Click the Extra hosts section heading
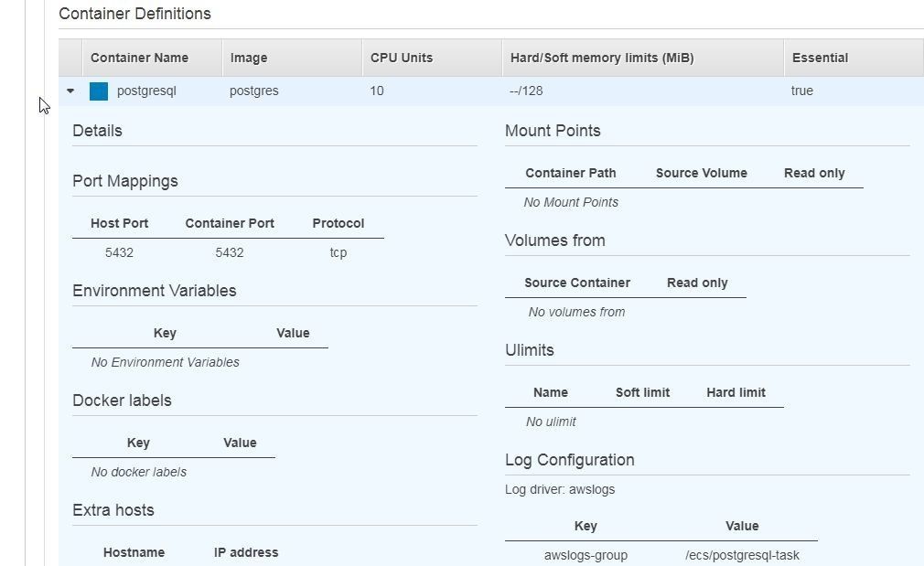The height and width of the screenshot is (566, 924). [113, 510]
